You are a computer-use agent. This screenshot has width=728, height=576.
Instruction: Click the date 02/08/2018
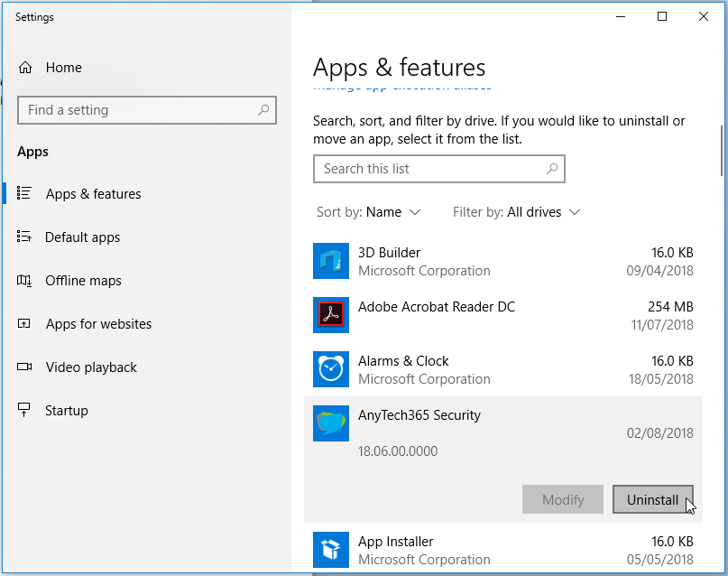point(659,433)
